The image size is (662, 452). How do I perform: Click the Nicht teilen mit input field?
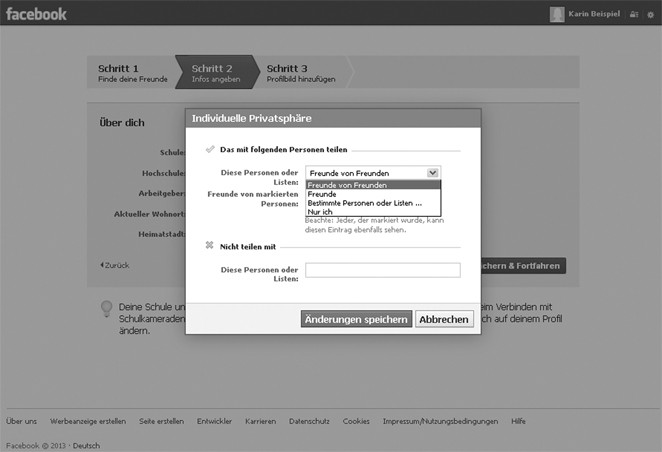(x=382, y=270)
